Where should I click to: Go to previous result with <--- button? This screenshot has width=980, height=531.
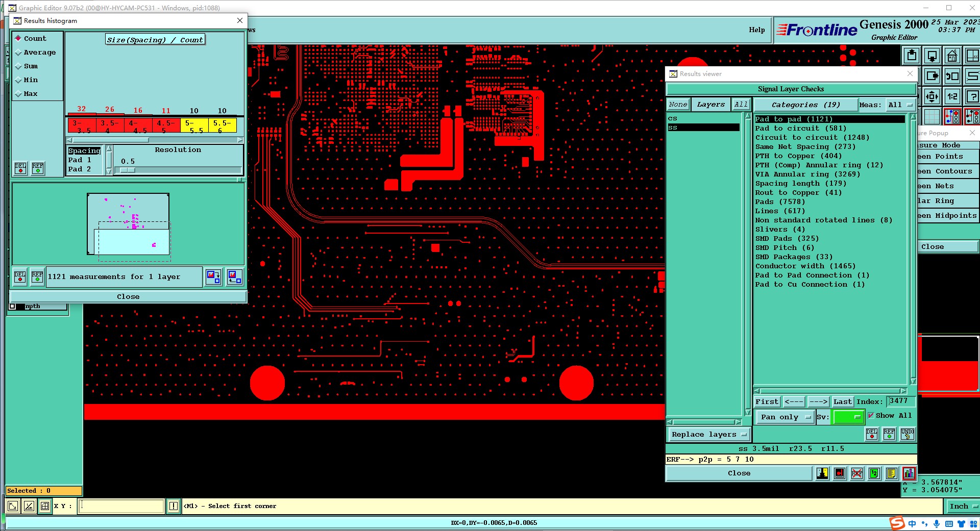[x=794, y=402]
